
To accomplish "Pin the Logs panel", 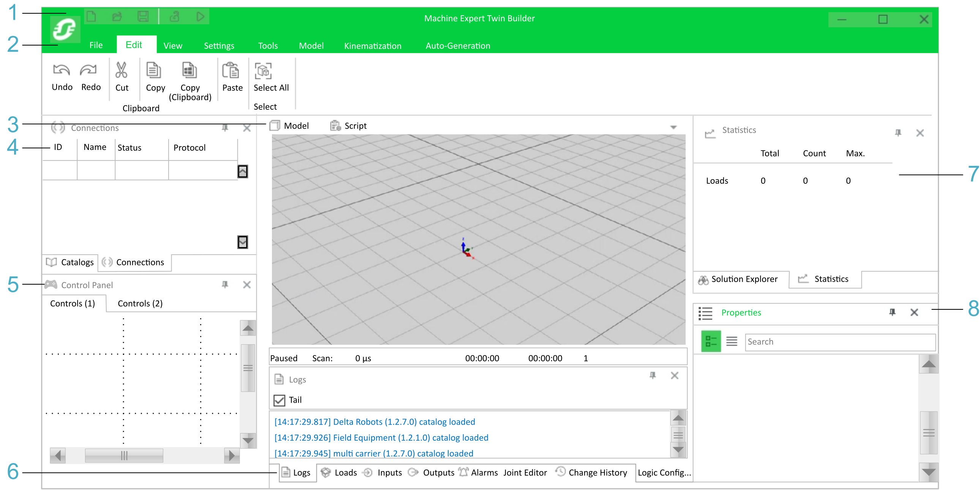I will [653, 376].
